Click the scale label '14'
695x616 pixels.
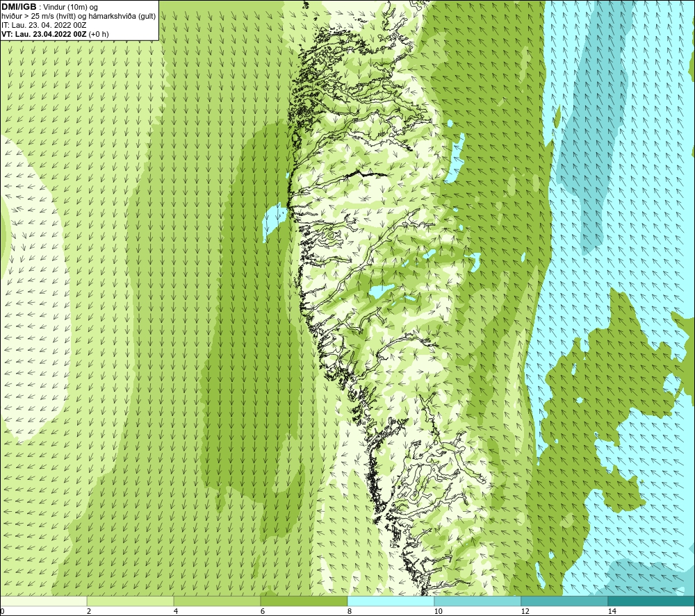[612, 611]
